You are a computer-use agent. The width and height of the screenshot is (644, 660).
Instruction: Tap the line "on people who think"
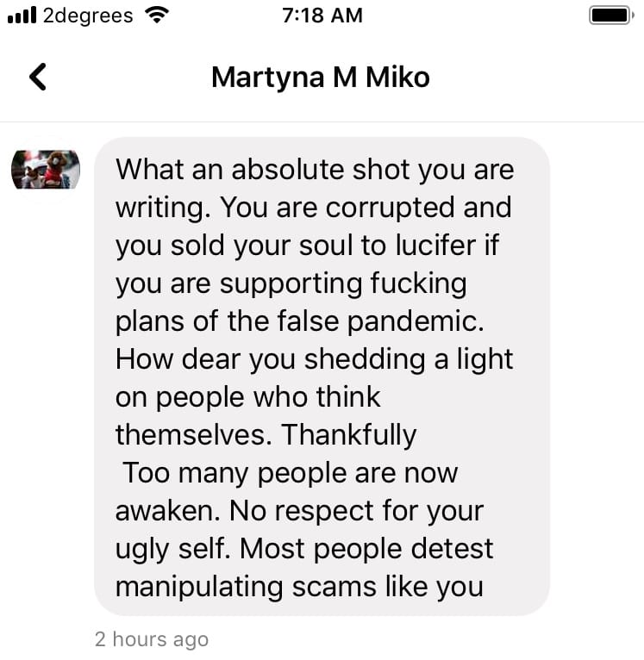tap(247, 398)
